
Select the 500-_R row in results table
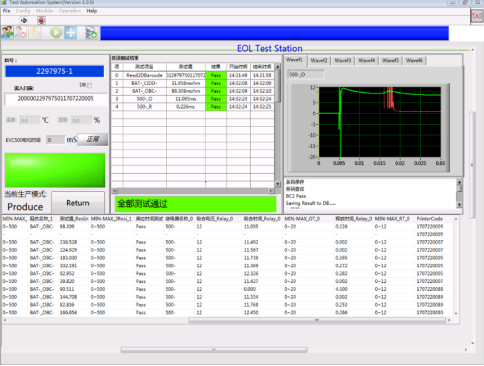194,107
